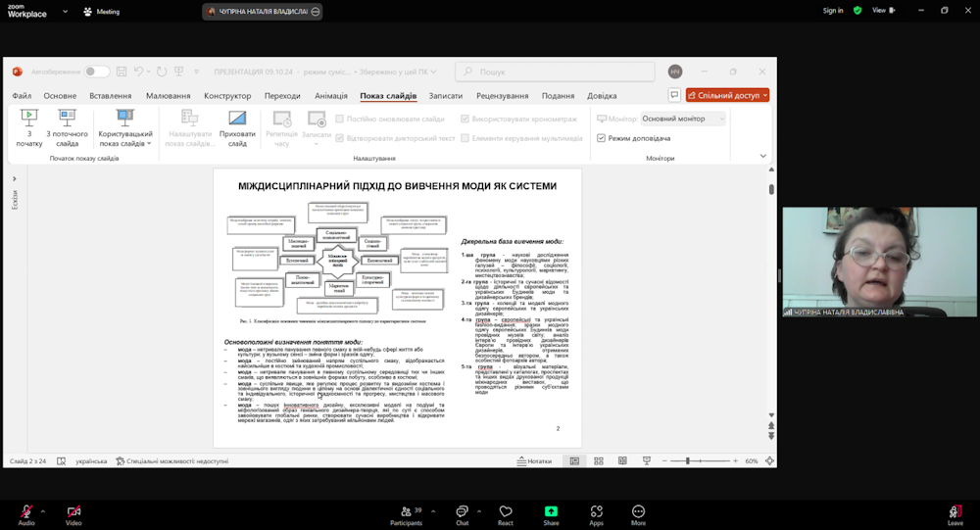Open Set Up Slide Show (Налаштувати показ слайдів)

189,127
